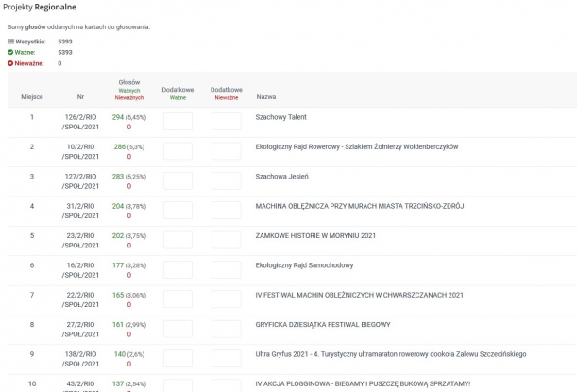The image size is (577, 392).
Task: Click Dodatkowe Nieważne field for Ultra Gryfus 2021
Action: coord(226,359)
